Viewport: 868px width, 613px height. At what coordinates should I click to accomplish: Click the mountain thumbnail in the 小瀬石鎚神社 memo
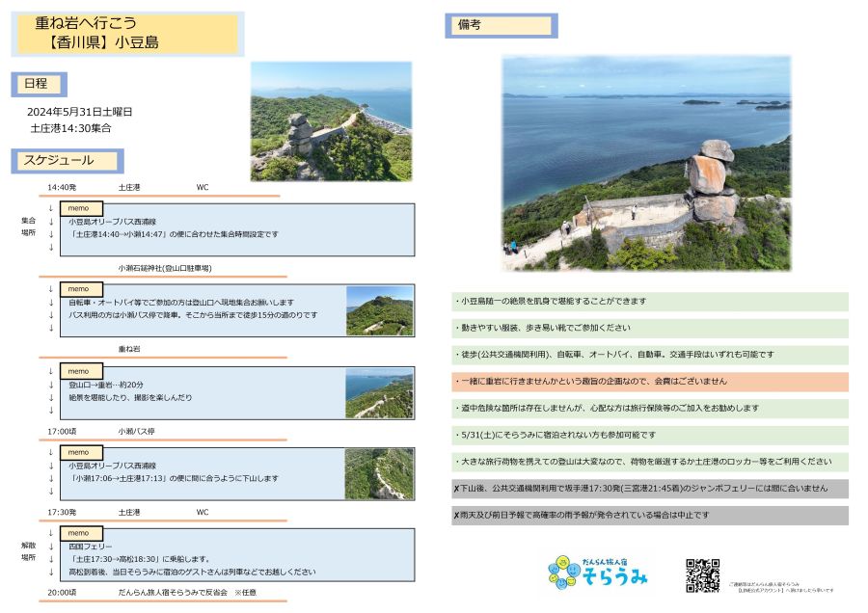point(379,310)
